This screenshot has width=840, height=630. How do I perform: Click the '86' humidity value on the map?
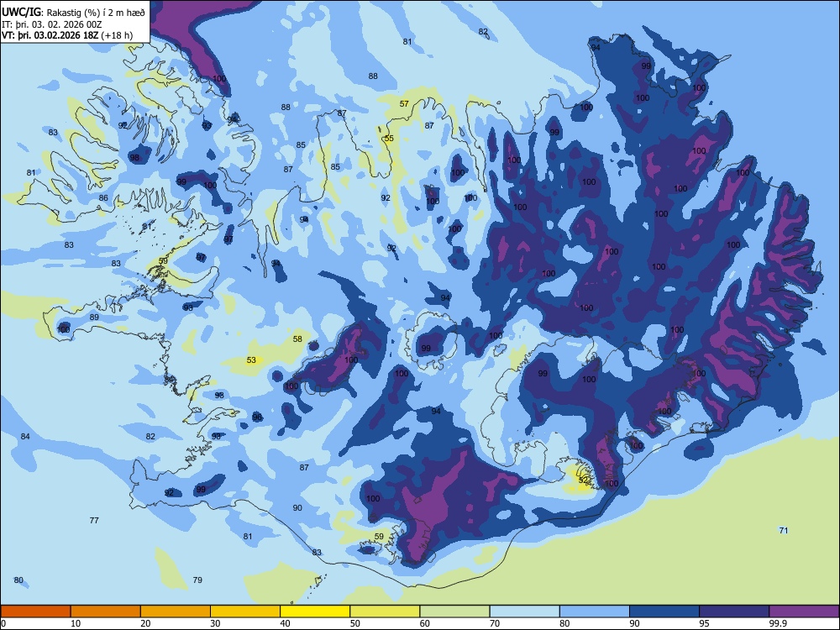tap(103, 197)
